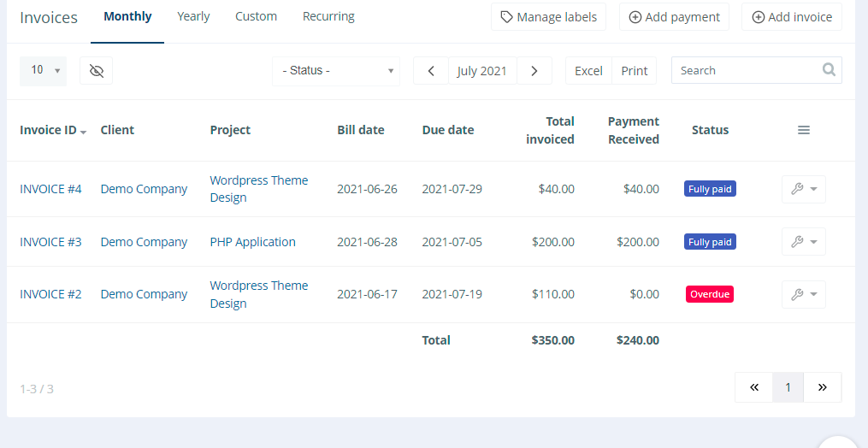Open the rows-per-page dropdown showing 10
The height and width of the screenshot is (448, 868).
[43, 71]
